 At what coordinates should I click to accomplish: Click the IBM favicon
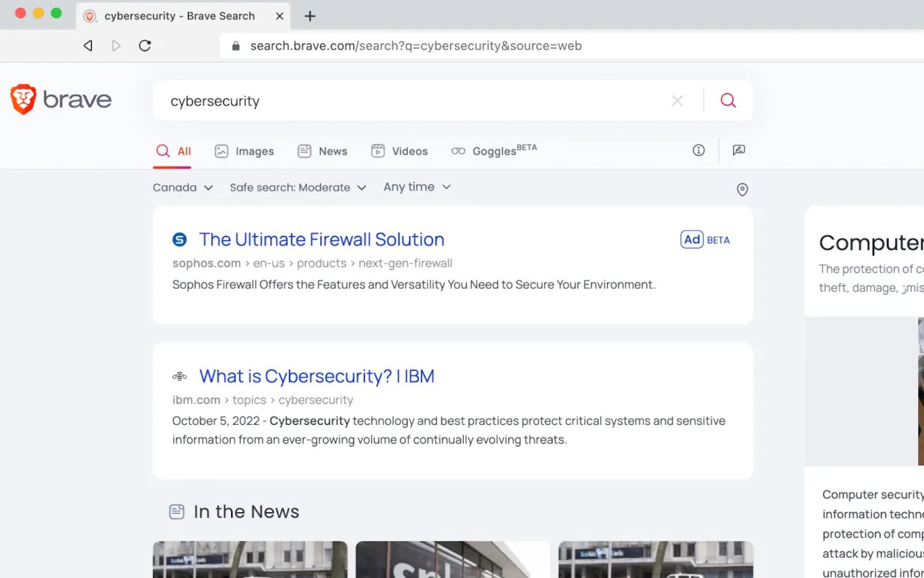pyautogui.click(x=179, y=376)
